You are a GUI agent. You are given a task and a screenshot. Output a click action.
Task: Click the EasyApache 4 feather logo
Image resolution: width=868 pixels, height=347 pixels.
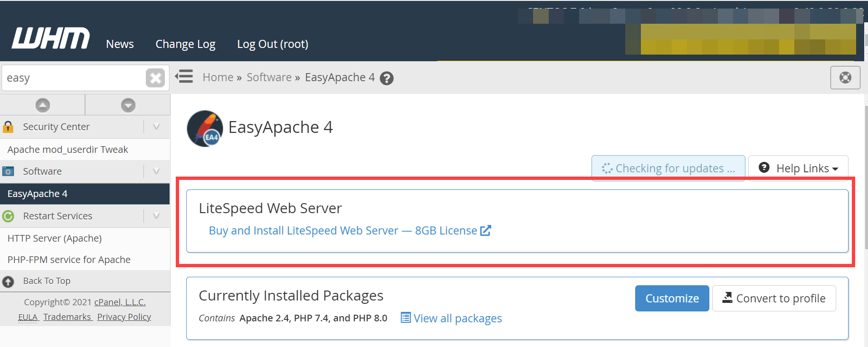point(205,129)
